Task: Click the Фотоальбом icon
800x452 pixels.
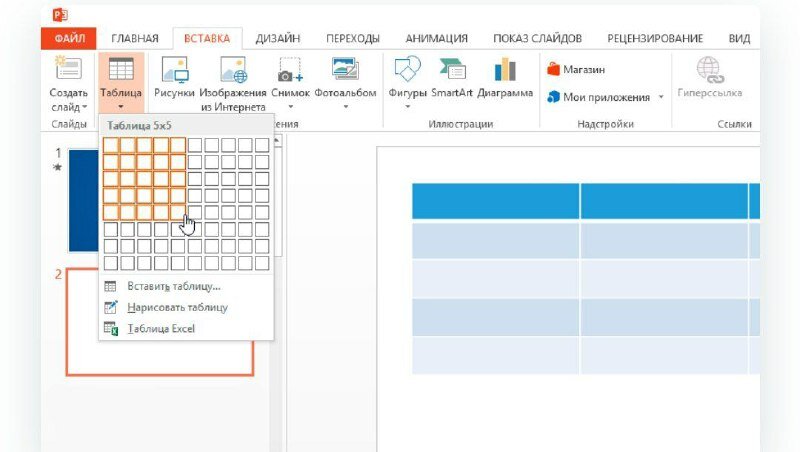Action: pyautogui.click(x=345, y=69)
